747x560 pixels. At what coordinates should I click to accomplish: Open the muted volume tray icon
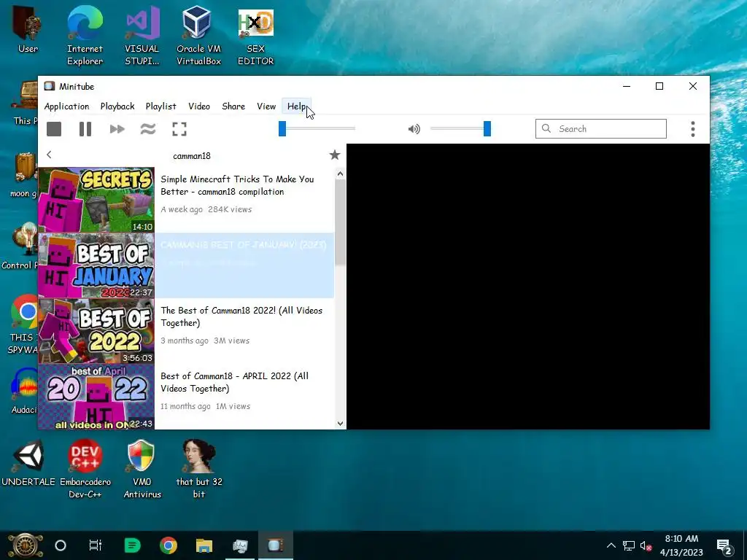click(646, 545)
